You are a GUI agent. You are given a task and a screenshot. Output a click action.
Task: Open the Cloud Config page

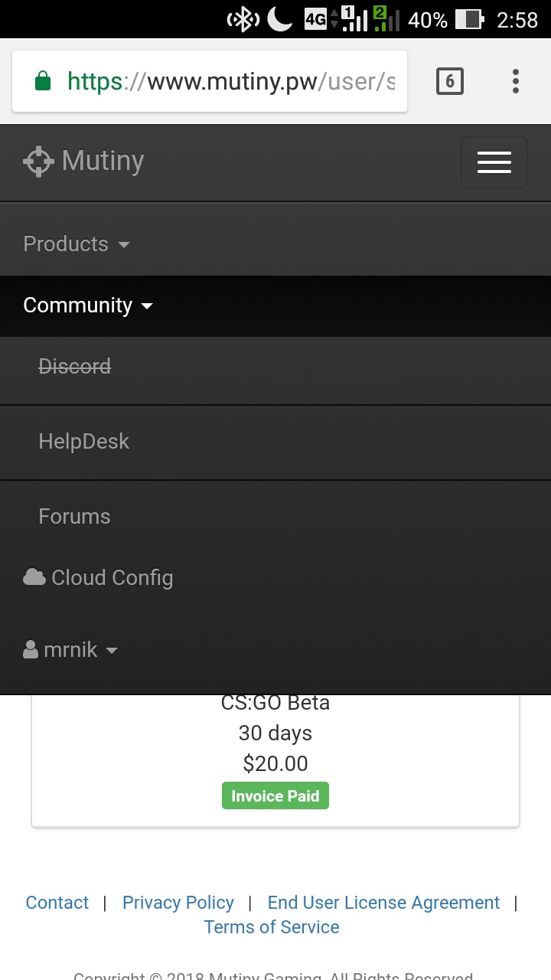112,577
